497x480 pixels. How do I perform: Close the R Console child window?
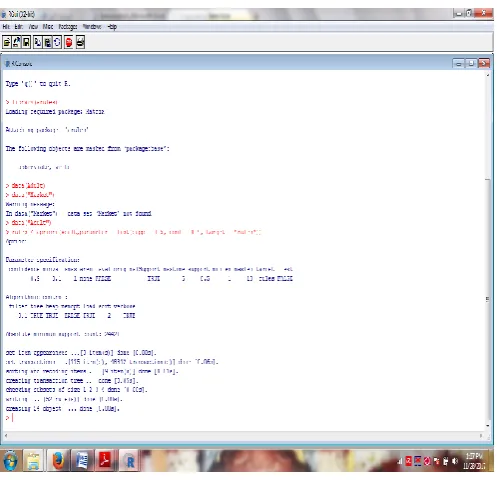click(x=484, y=63)
